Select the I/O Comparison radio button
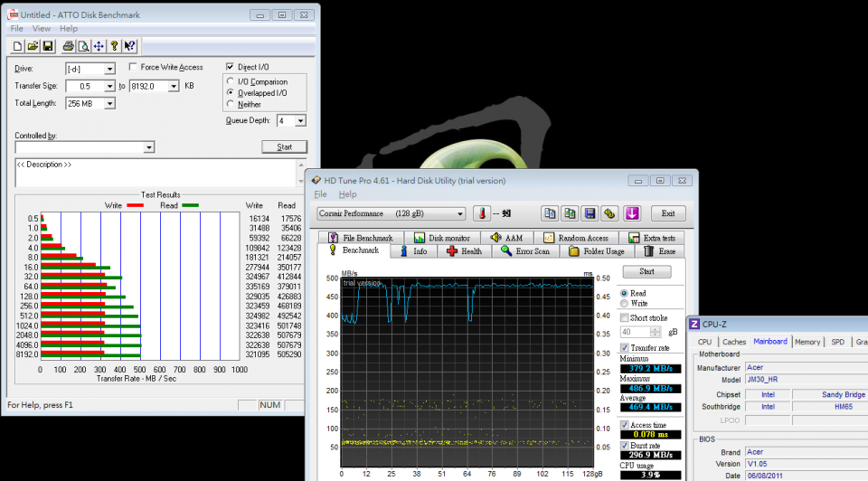Screen dimensions: 868x481 230,82
